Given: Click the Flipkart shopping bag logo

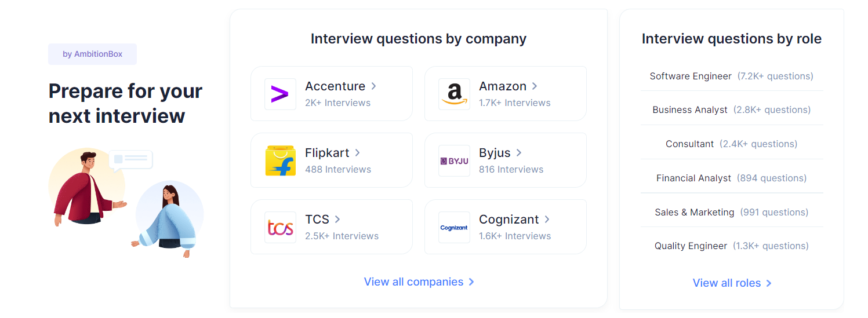Looking at the screenshot, I should pos(280,160).
